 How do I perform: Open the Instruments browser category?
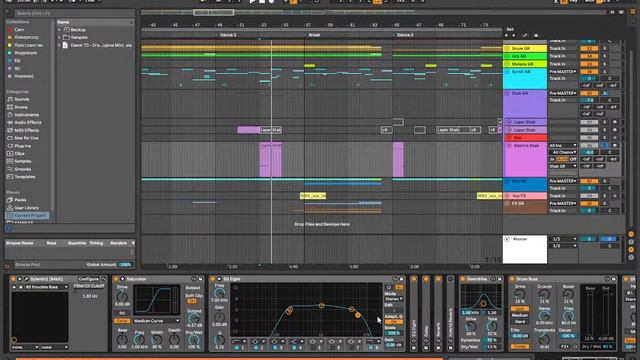[27, 115]
